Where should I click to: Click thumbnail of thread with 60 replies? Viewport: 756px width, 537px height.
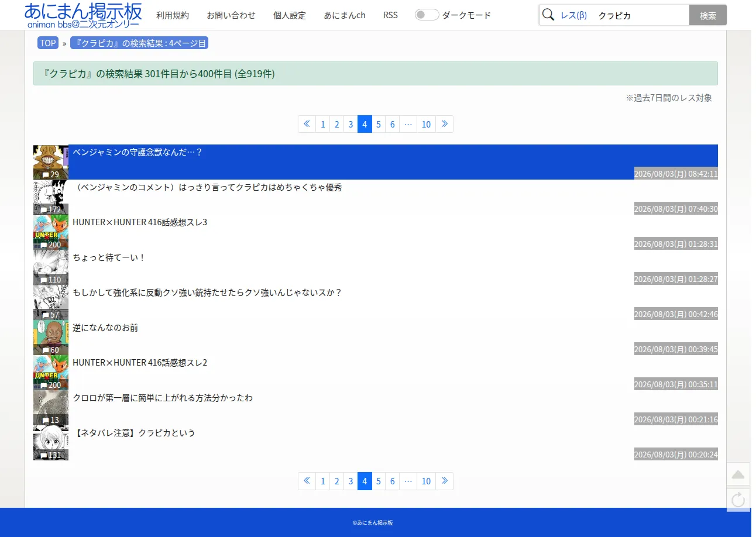click(x=51, y=338)
